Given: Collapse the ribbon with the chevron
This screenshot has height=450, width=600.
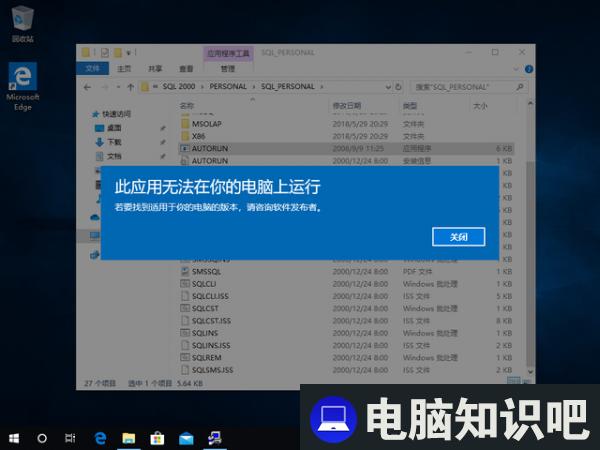Looking at the screenshot, I should (x=516, y=69).
